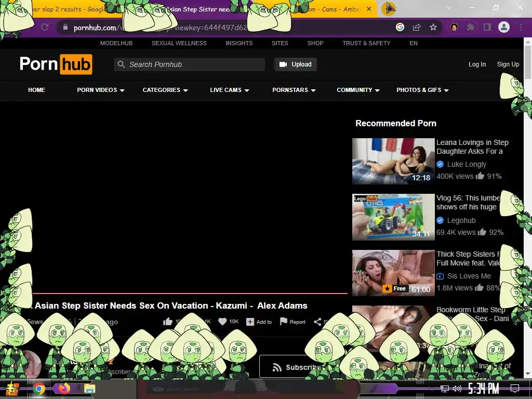Open the INSIGHTS top link

coord(239,43)
